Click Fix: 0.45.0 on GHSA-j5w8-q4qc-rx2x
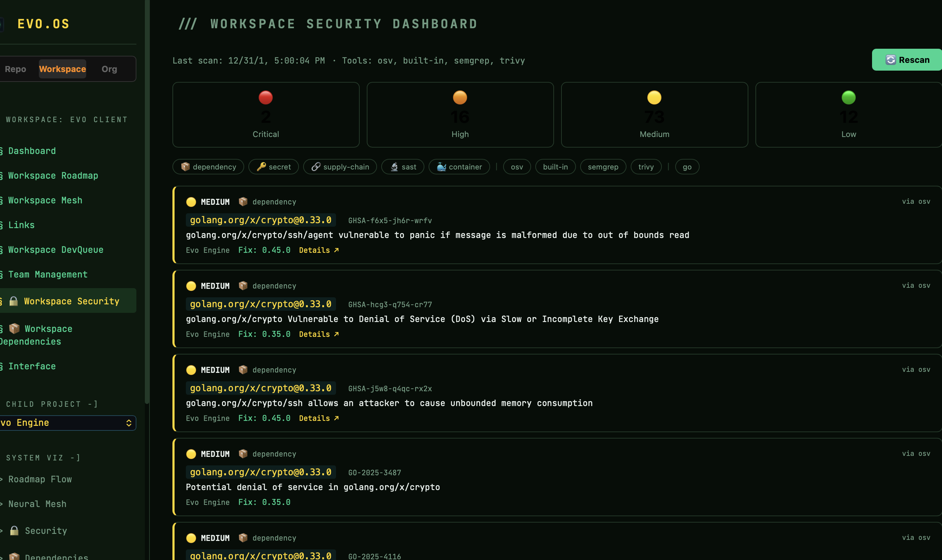The image size is (942, 560). coord(264,418)
